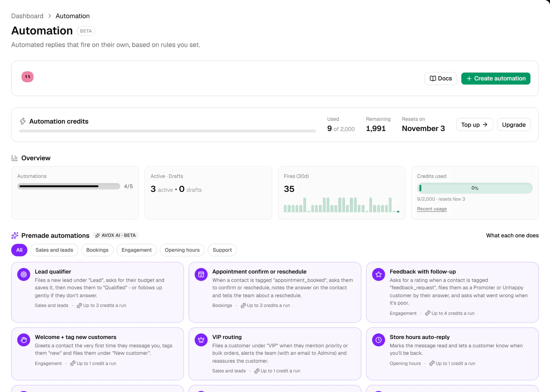The image size is (550, 392).
Task: Click the Upgrade button
Action: pos(514,125)
